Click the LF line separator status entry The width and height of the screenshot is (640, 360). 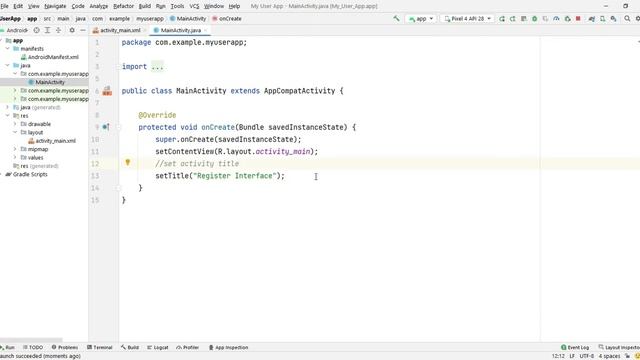(572, 356)
